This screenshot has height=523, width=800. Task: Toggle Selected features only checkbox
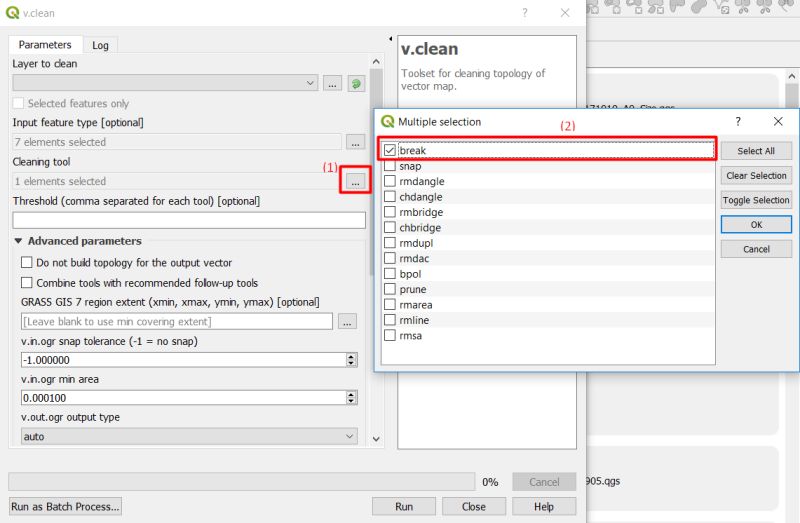click(x=18, y=103)
